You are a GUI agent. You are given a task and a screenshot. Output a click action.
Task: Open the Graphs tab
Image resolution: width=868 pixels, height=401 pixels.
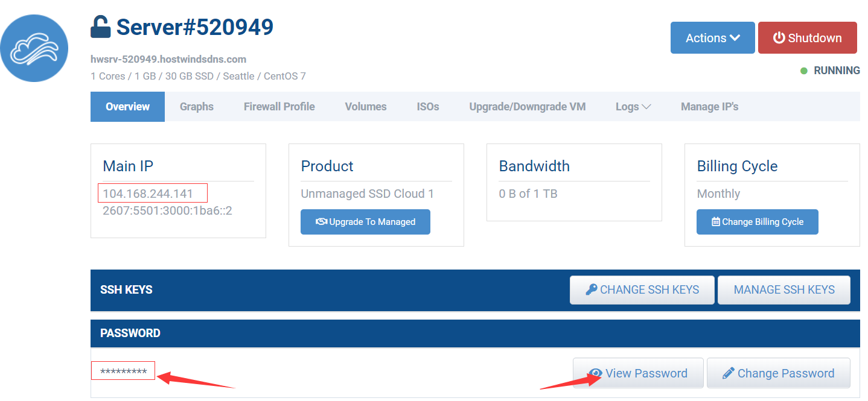coord(197,107)
